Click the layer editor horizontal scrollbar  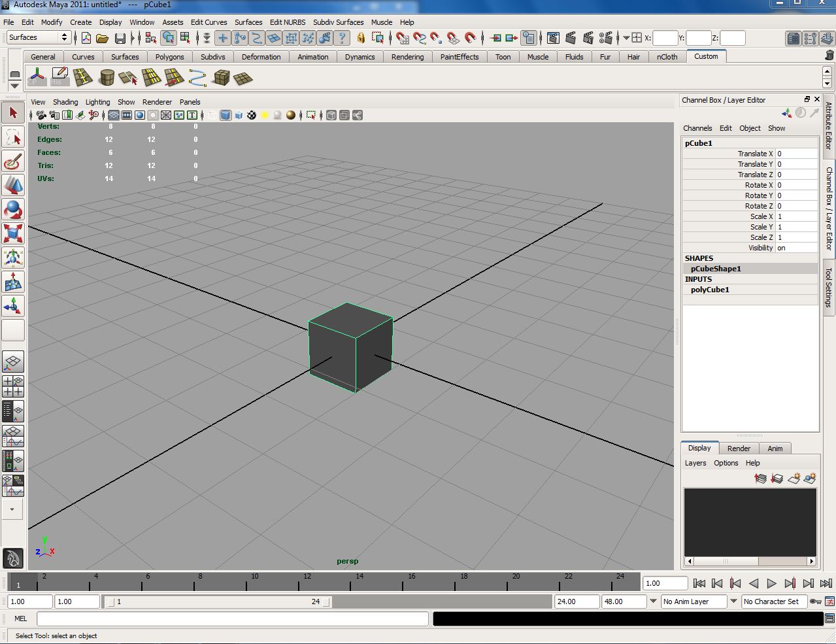750,561
